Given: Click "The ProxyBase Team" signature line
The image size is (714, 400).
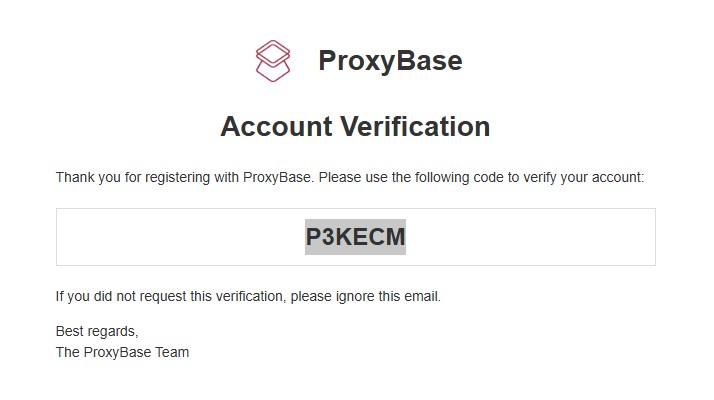Looking at the screenshot, I should (x=122, y=352).
